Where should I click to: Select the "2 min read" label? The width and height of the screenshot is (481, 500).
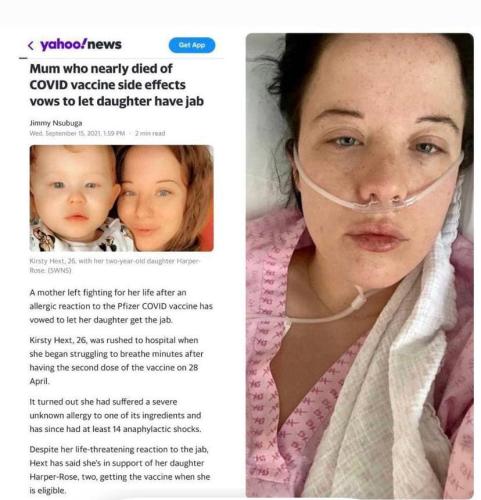pyautogui.click(x=150, y=133)
